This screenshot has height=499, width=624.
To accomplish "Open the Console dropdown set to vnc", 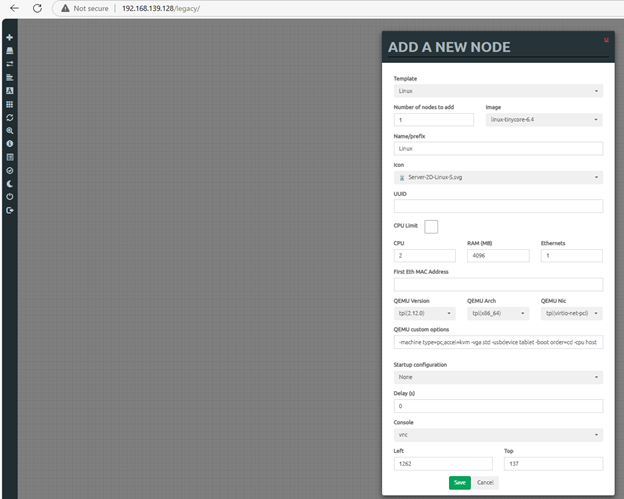I will point(498,435).
